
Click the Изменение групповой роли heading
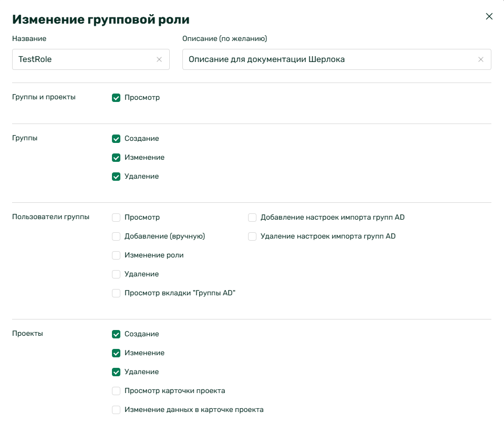(100, 19)
